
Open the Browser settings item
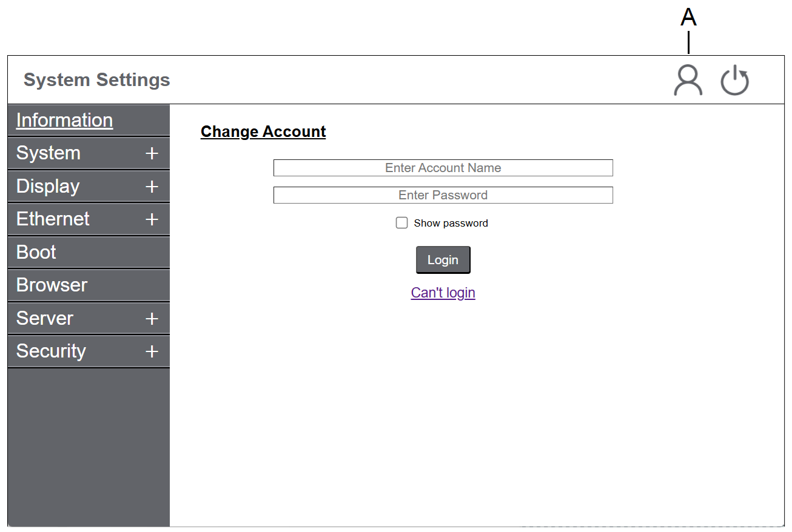click(52, 285)
